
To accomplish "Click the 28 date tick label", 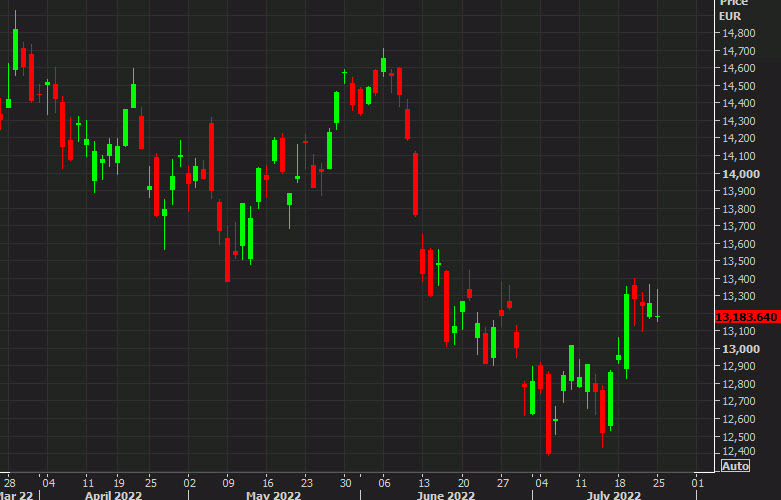I will [x=9, y=483].
